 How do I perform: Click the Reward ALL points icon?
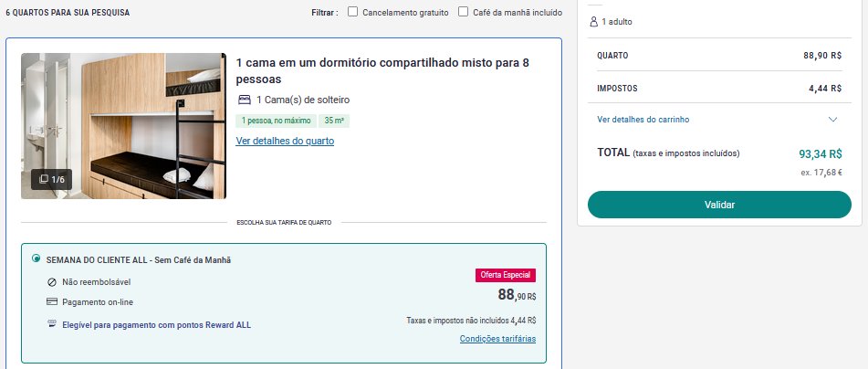(52, 324)
